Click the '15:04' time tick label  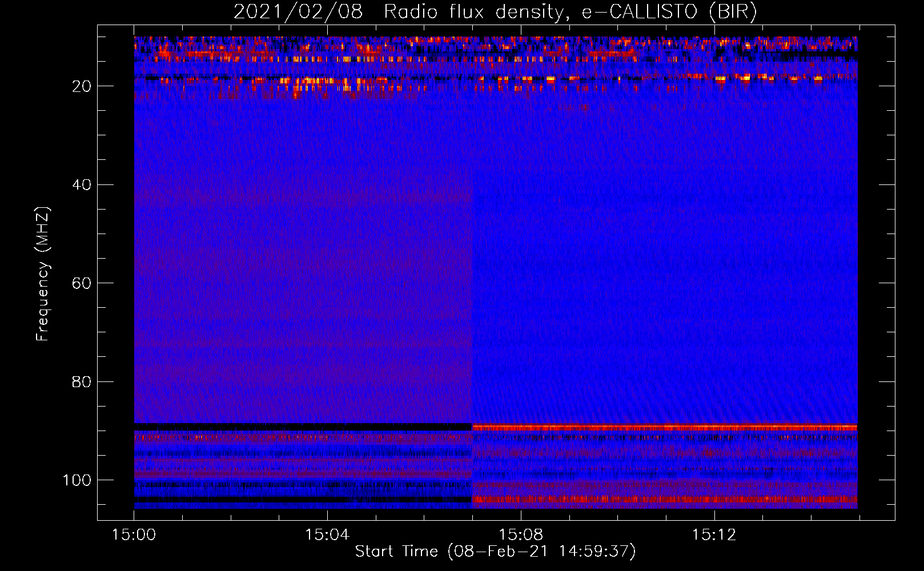point(327,534)
